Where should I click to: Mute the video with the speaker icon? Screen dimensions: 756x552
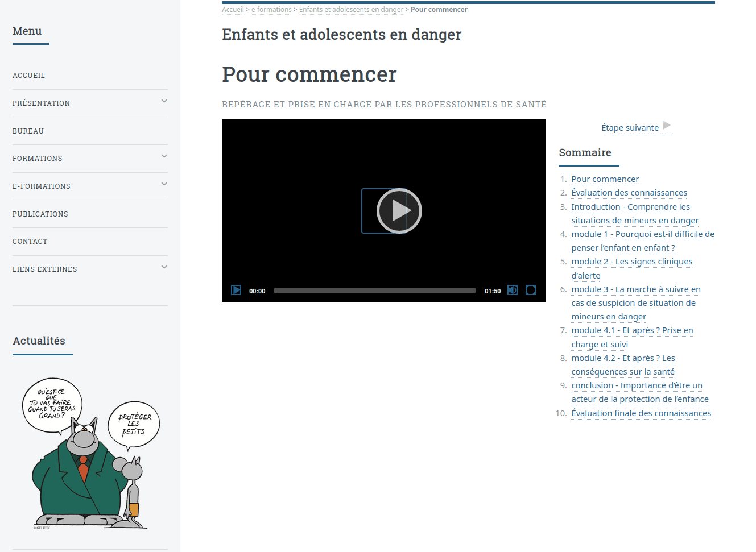click(x=513, y=290)
